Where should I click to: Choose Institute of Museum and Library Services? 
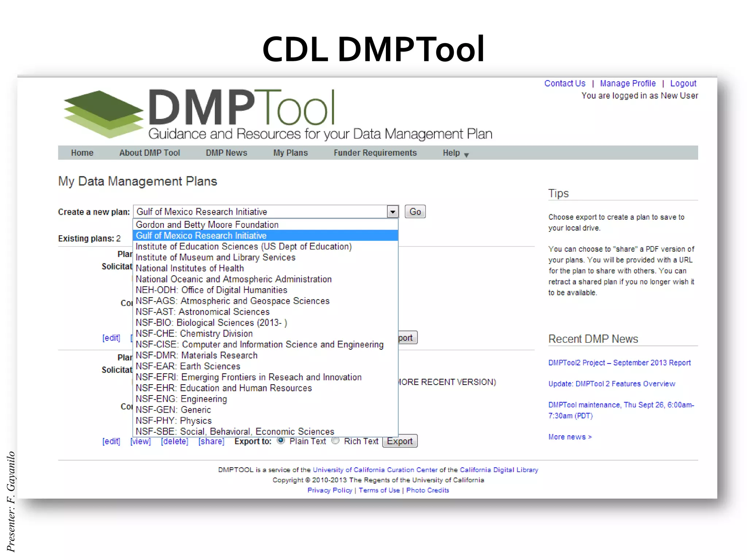[x=266, y=257]
